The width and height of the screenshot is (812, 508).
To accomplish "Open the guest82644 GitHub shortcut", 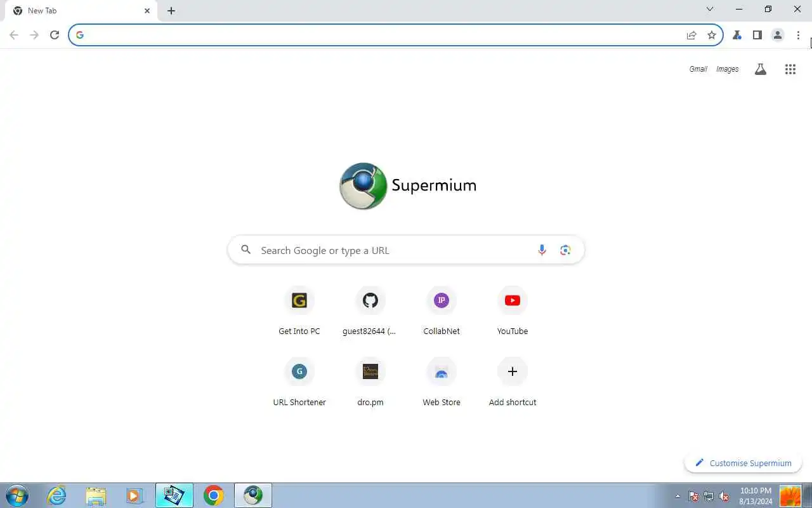I will click(370, 311).
